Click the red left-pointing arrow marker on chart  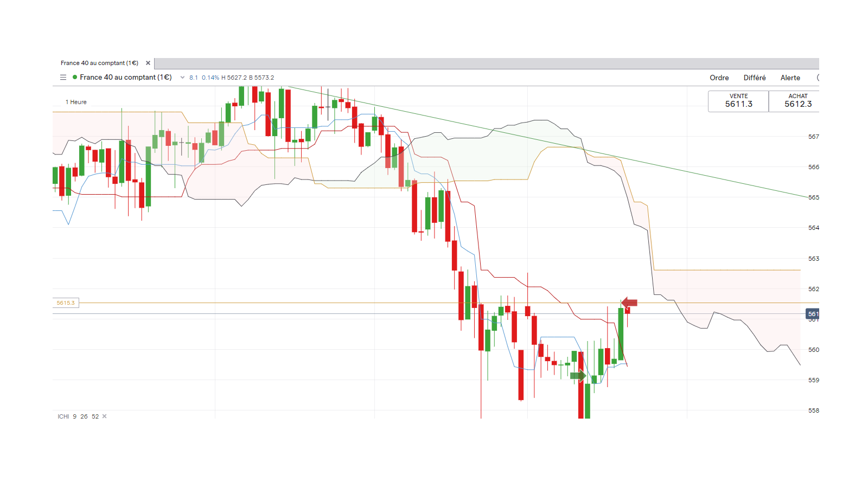click(x=629, y=303)
